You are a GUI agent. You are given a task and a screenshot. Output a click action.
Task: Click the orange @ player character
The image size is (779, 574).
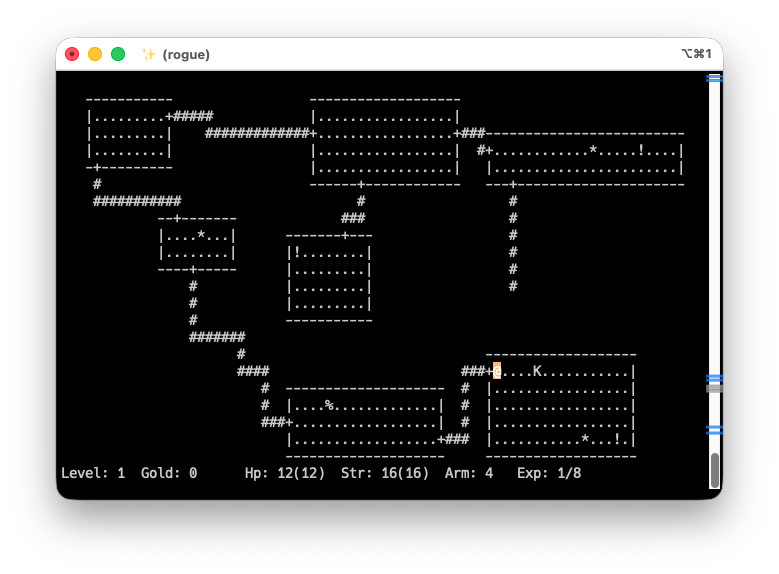coord(497,371)
